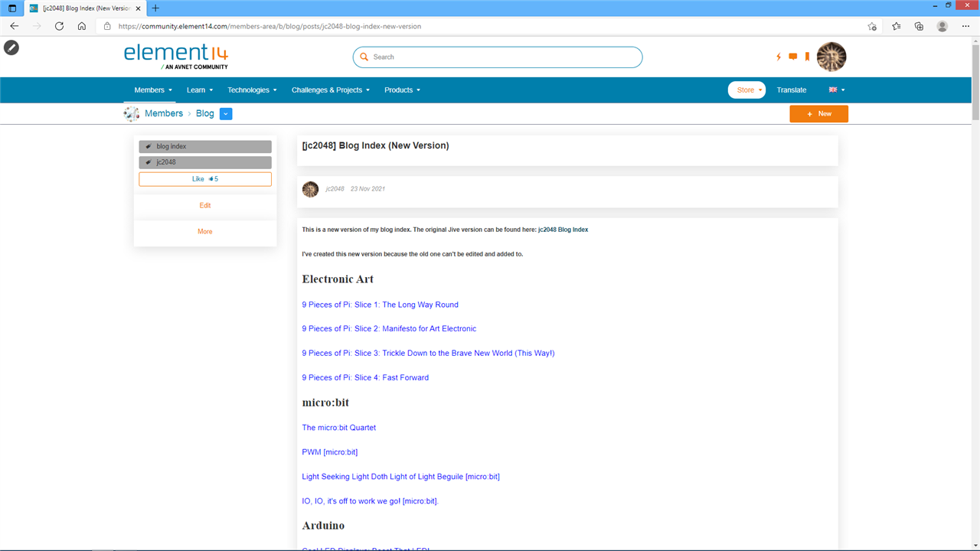Viewport: 980px width, 551px height.
Task: Click the orange bookmark icon in header
Action: tap(807, 57)
